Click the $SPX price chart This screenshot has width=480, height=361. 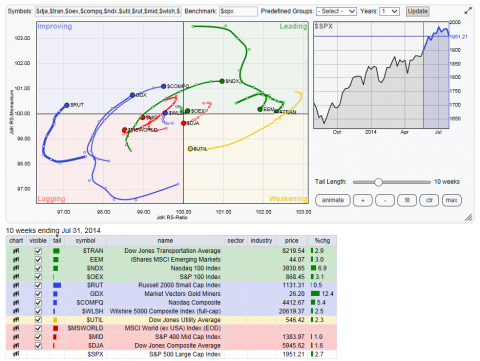(x=381, y=75)
